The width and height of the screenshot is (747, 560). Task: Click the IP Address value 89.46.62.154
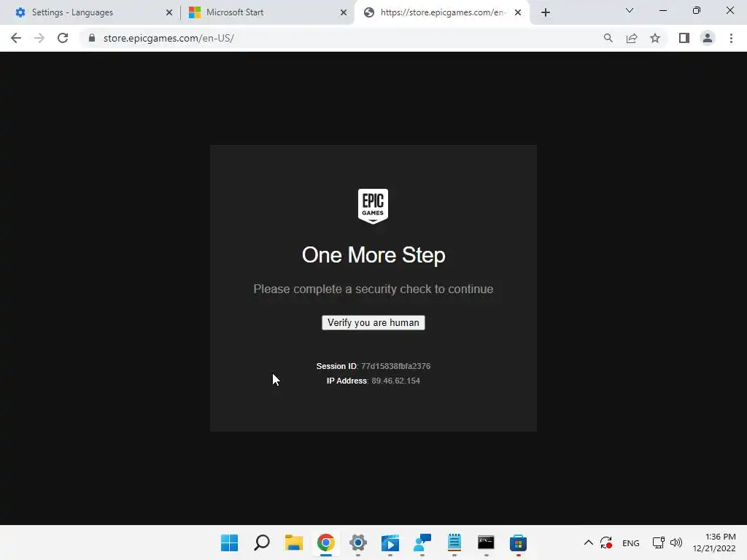click(395, 381)
